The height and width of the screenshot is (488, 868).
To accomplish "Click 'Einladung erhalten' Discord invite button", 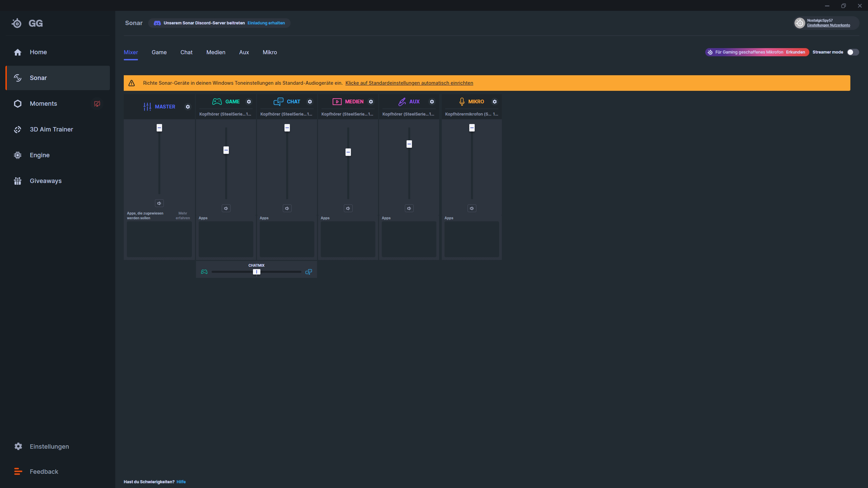I will 266,23.
